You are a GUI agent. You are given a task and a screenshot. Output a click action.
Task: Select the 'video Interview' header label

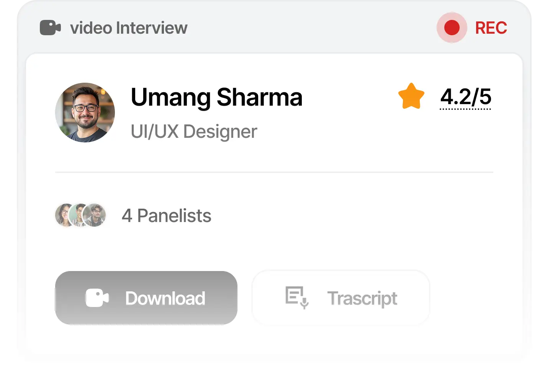tap(128, 28)
